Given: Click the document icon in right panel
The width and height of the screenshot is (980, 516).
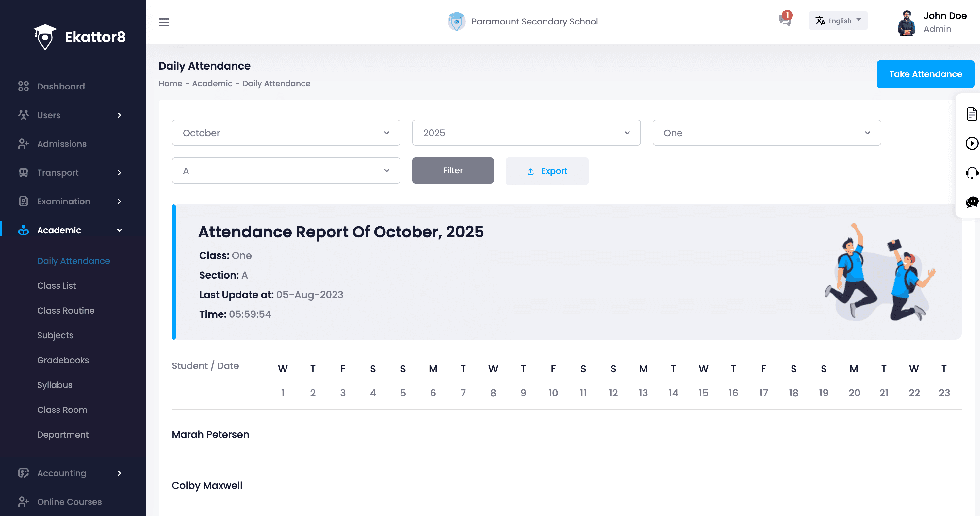Looking at the screenshot, I should 972,114.
